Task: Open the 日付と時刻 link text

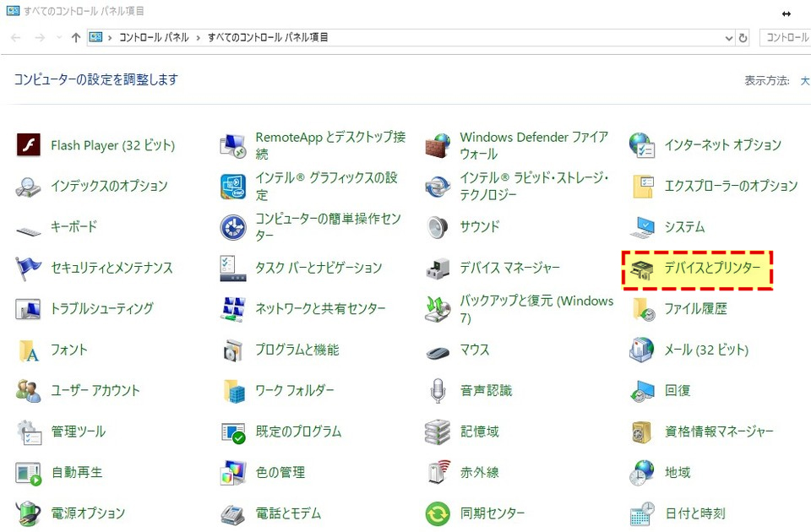Action: [695, 513]
